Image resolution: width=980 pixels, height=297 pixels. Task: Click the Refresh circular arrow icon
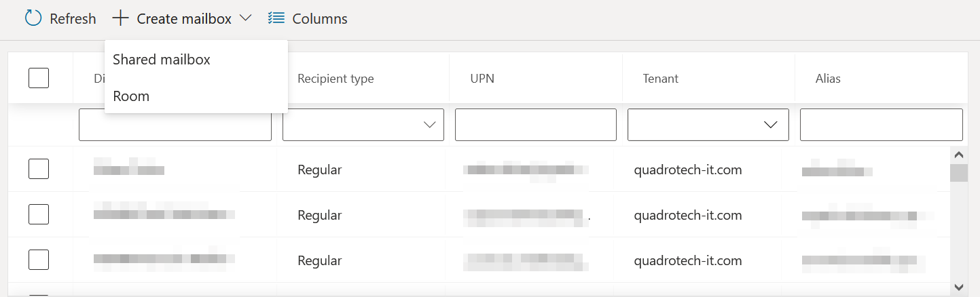33,18
